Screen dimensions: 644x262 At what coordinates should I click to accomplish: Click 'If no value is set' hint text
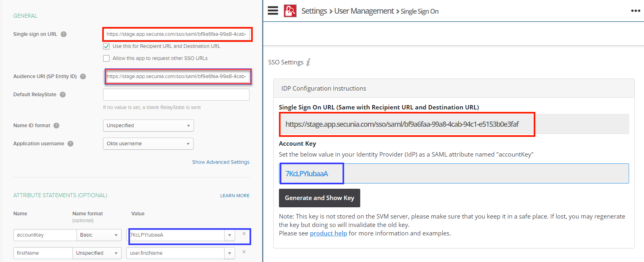[x=152, y=107]
